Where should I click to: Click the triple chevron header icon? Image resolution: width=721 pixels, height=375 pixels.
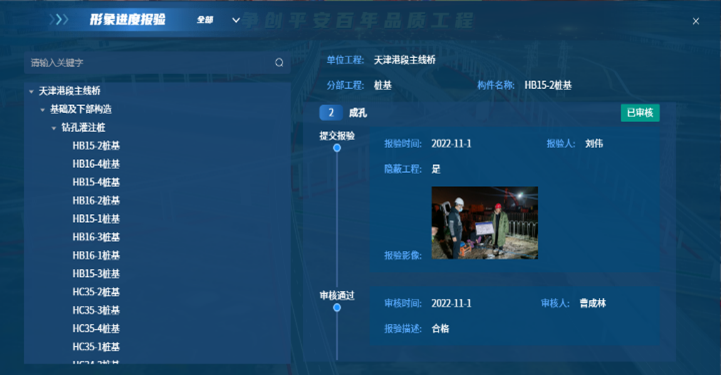coord(59,19)
